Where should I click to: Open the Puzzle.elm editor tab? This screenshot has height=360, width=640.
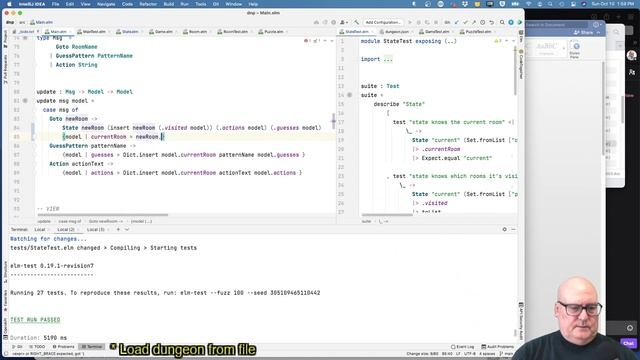tap(273, 31)
